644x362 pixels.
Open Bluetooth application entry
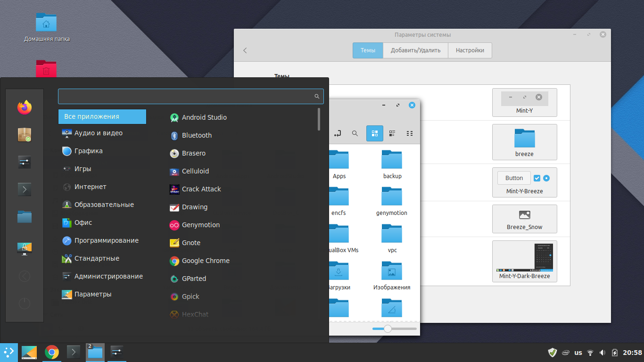(190, 135)
